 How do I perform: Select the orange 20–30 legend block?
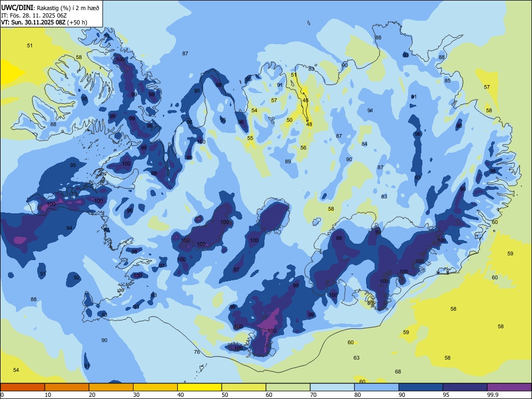click(x=111, y=387)
